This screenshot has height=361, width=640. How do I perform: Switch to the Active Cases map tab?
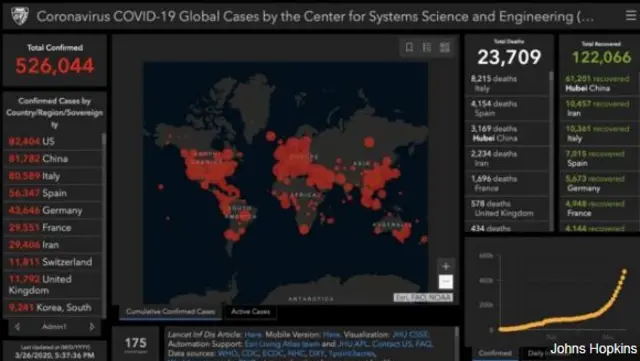tap(251, 312)
